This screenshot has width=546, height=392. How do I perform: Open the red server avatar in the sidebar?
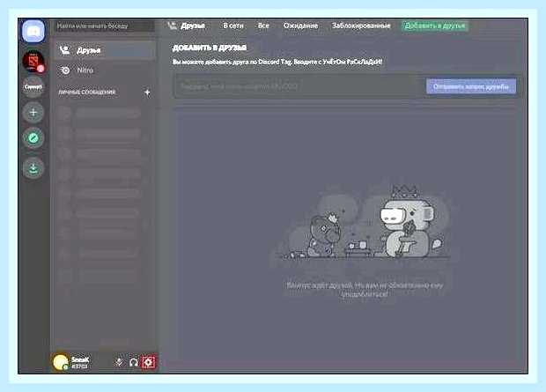pos(33,62)
